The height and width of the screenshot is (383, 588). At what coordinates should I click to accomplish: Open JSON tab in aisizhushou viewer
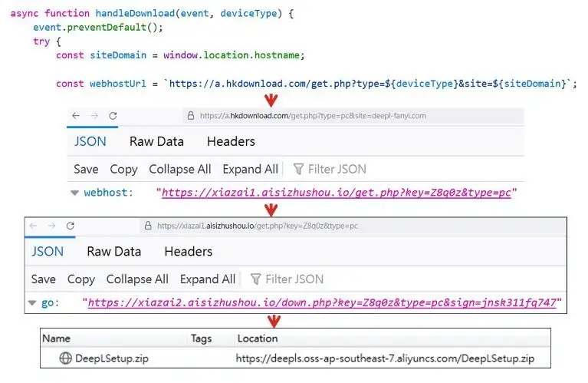[48, 252]
